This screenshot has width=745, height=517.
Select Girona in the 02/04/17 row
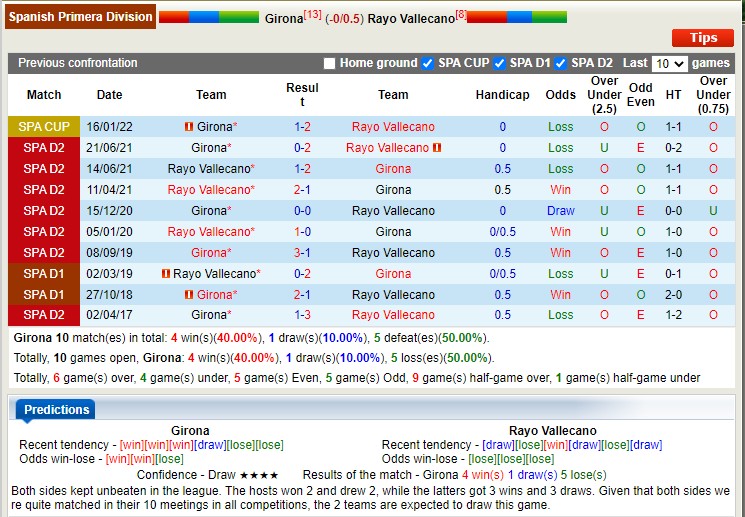click(211, 315)
